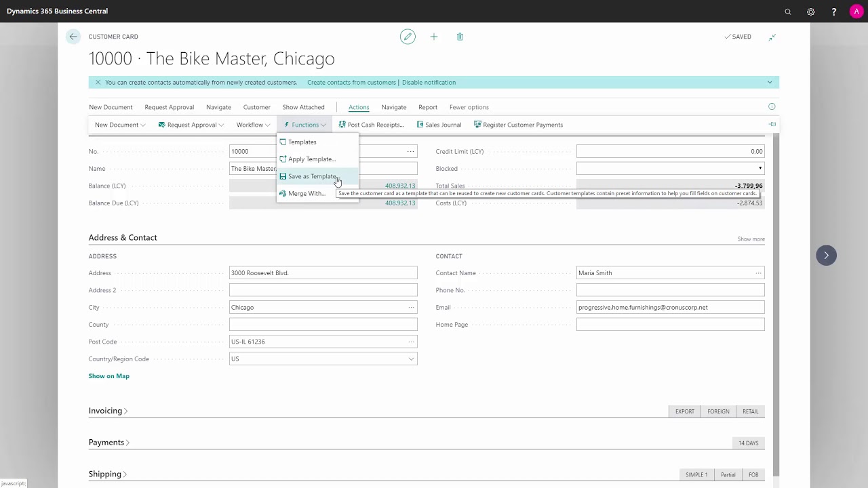Expand the Payments section
This screenshot has width=868, height=488.
pyautogui.click(x=108, y=443)
